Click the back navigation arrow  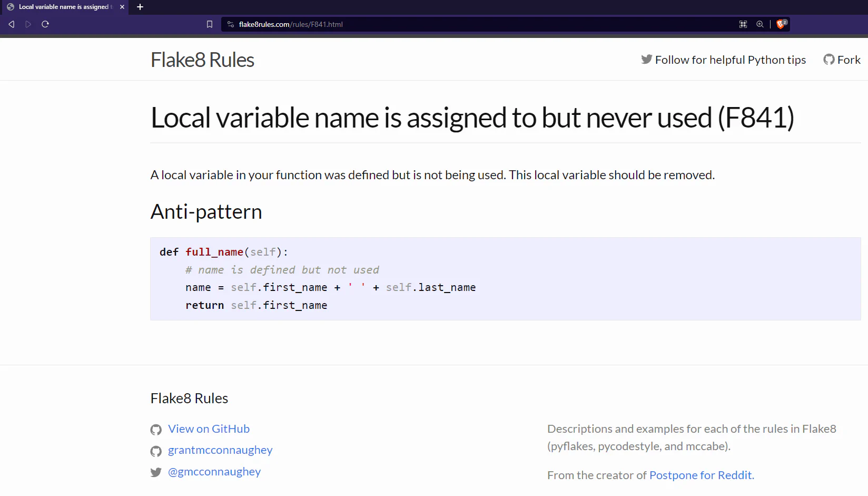pyautogui.click(x=11, y=24)
